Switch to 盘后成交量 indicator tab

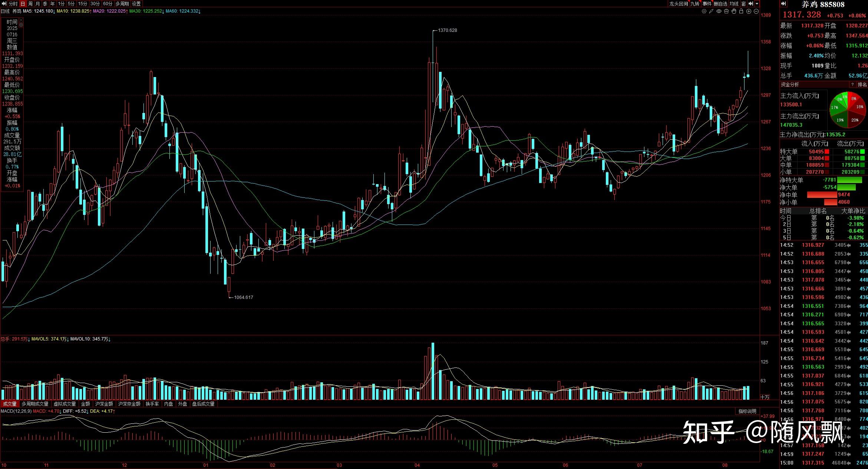[203, 404]
